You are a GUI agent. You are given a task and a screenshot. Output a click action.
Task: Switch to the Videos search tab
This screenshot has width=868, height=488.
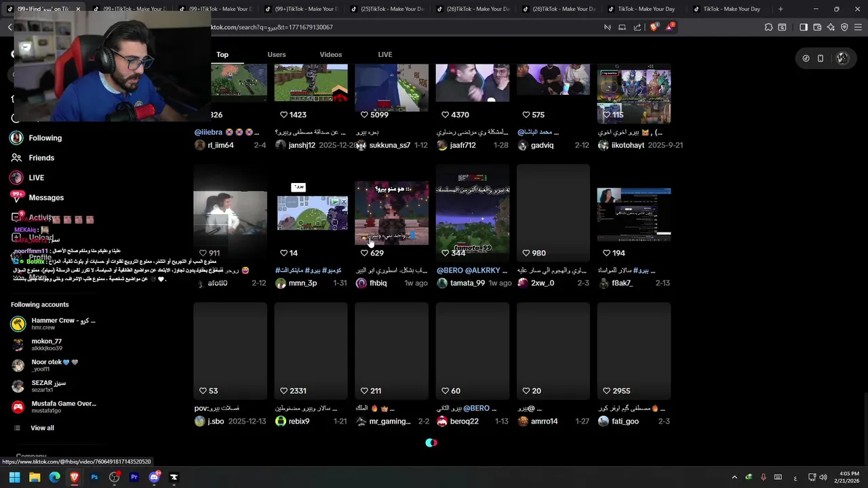[x=331, y=54]
